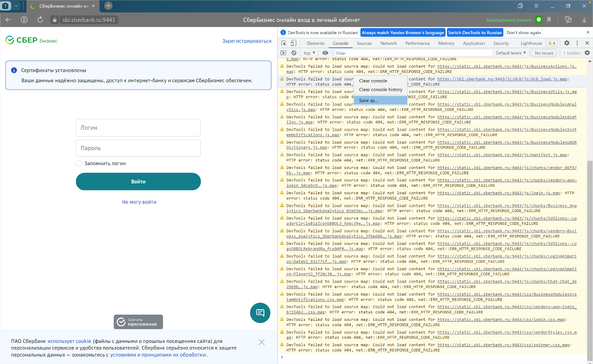Open the manifest.js.map source link

[502, 155]
